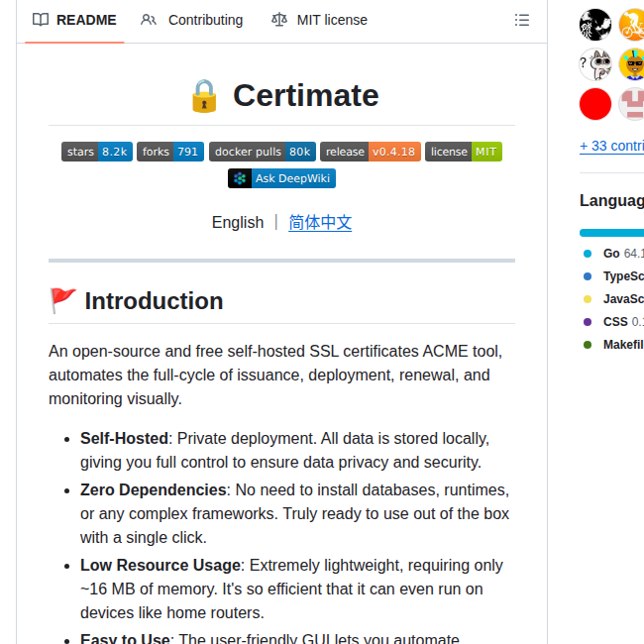644x644 pixels.
Task: Select the TypeScript language entry
Action: [x=613, y=276]
